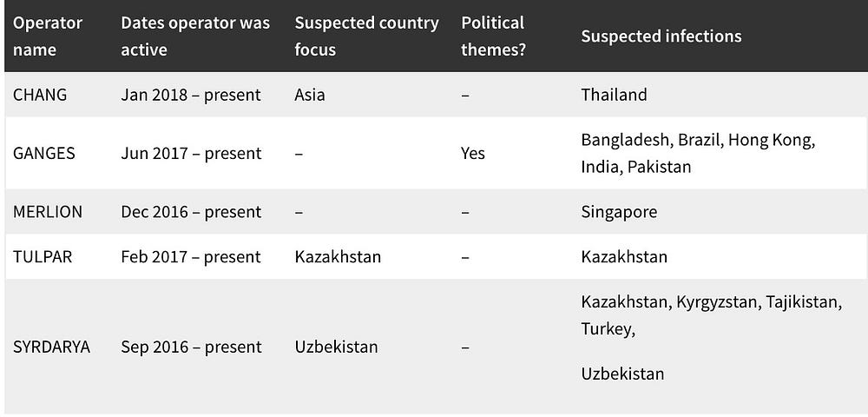Click the Uzbekistan country focus cell

[x=336, y=347]
